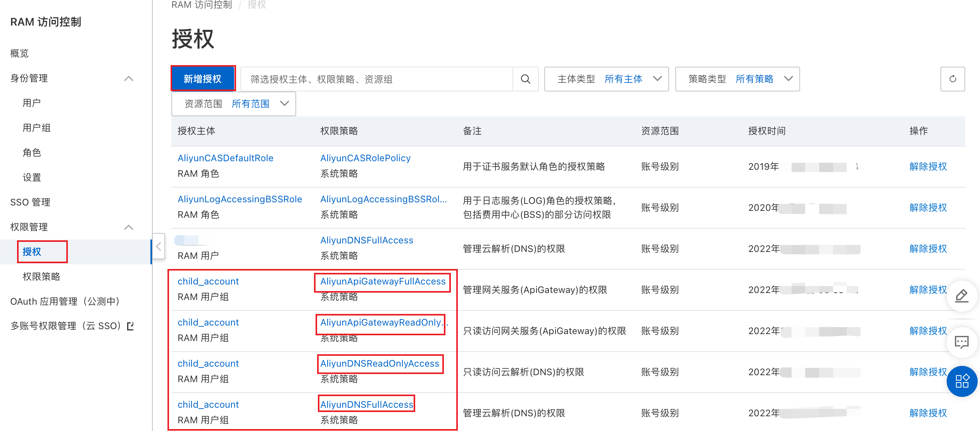Click 解除授权 for AliyunLogAccessingBSSRole
The width and height of the screenshot is (980, 431).
[928, 208]
